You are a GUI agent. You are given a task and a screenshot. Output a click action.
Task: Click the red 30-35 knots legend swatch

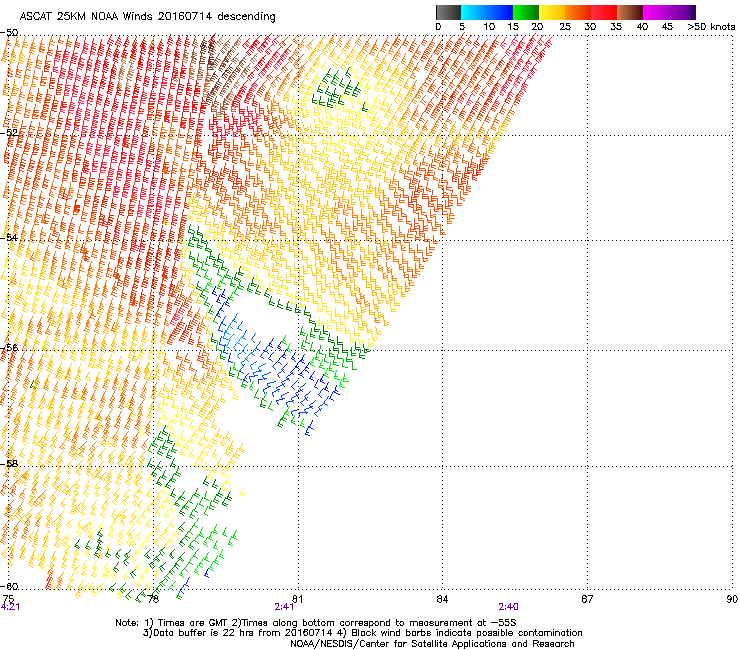point(604,12)
